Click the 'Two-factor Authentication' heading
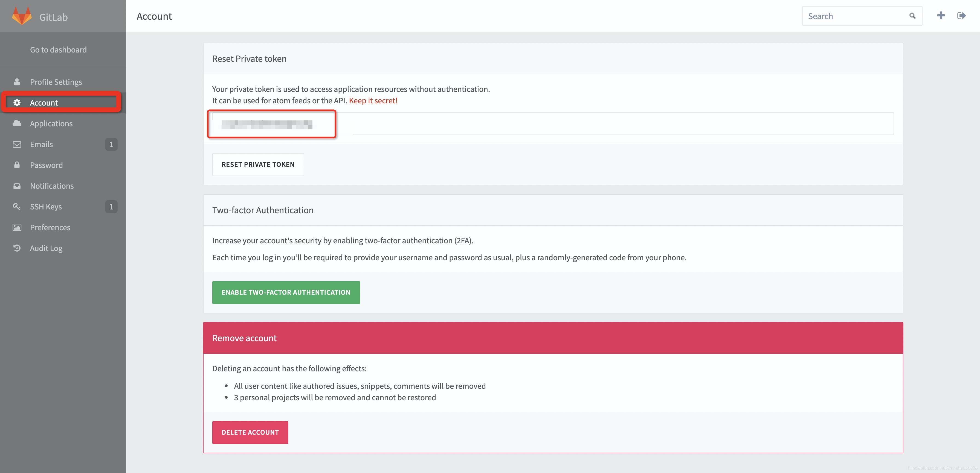 point(263,210)
